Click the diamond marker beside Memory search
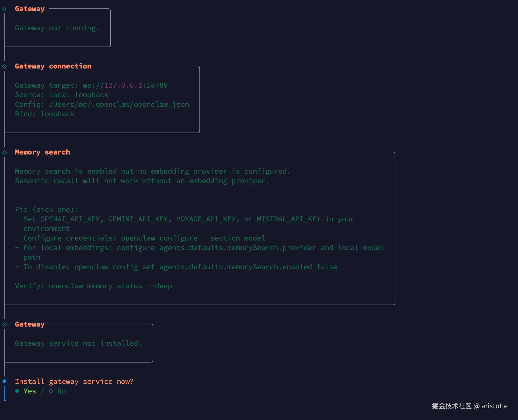The width and height of the screenshot is (518, 420). click(5, 152)
